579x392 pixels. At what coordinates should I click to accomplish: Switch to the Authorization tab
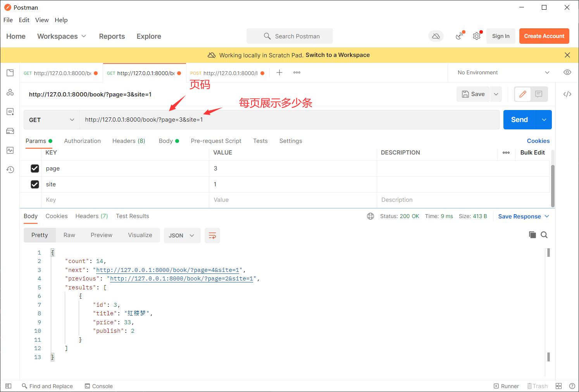82,141
